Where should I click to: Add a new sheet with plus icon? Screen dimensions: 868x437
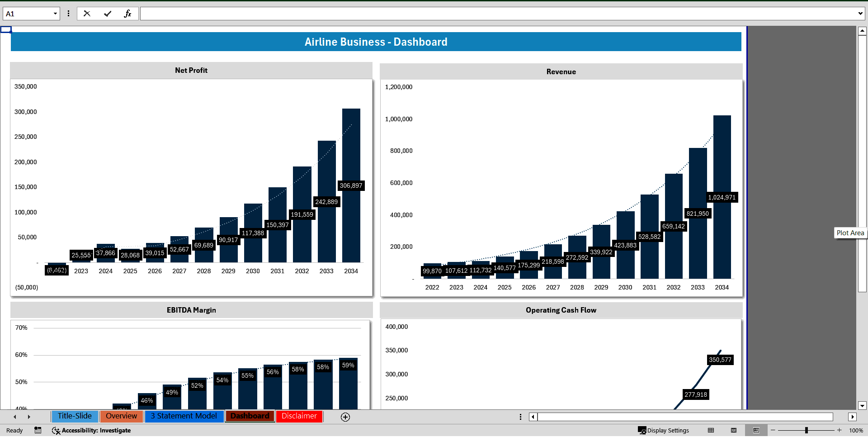tap(345, 417)
